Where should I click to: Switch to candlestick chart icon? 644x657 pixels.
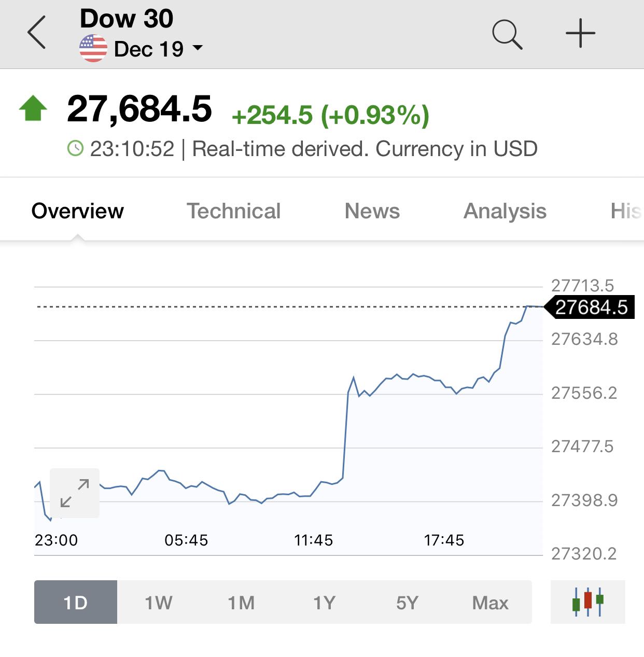pyautogui.click(x=588, y=602)
